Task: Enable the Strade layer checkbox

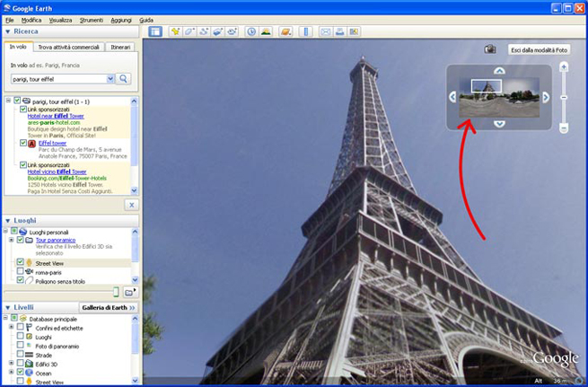Action: coord(21,354)
